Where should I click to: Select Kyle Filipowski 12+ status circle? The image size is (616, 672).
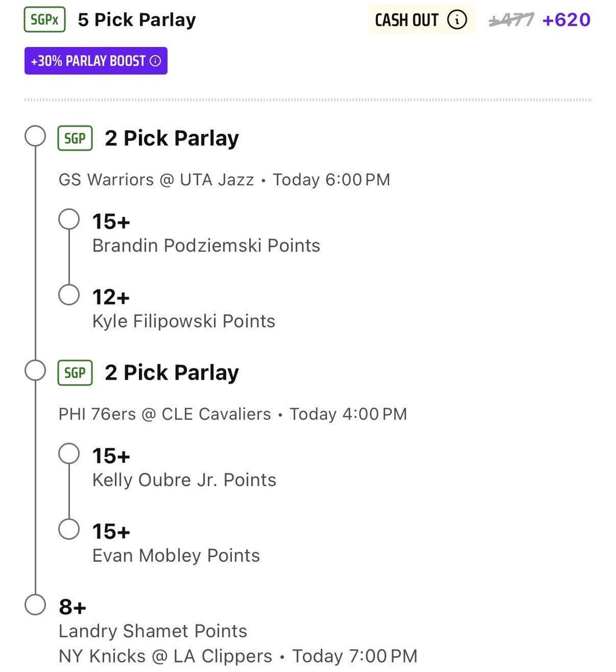coord(69,295)
